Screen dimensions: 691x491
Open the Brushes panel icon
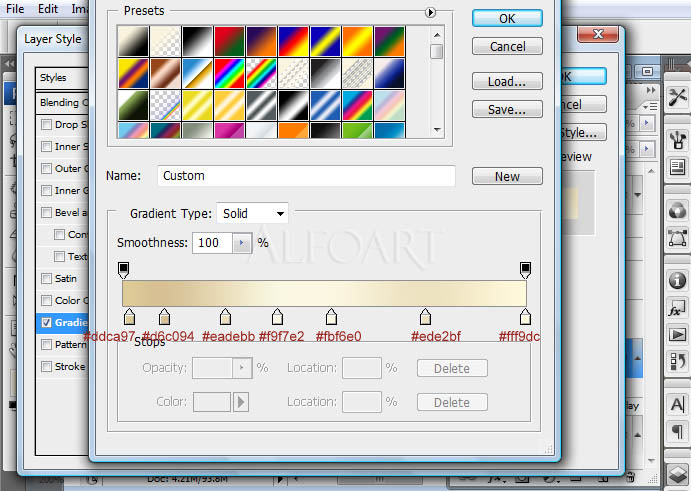[677, 140]
